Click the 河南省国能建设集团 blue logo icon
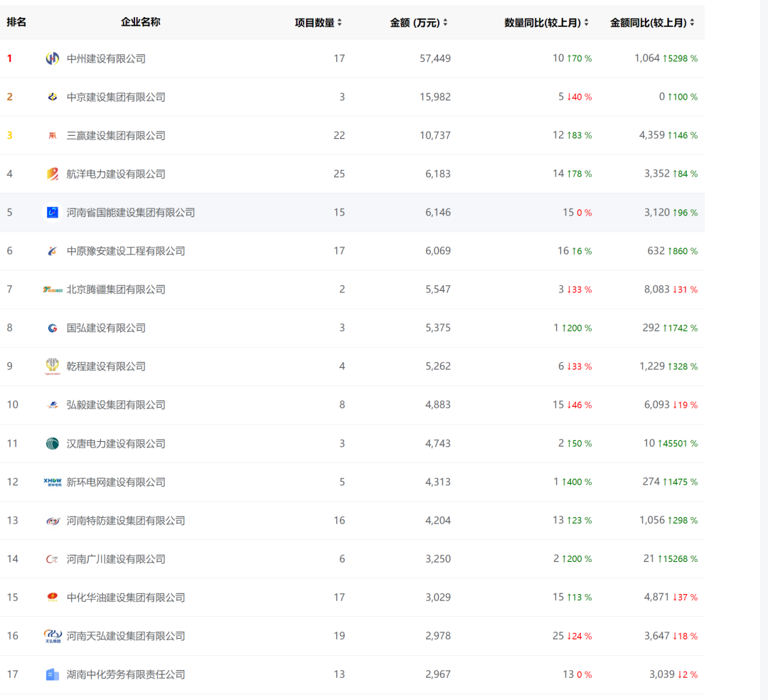The width and height of the screenshot is (768, 700). pos(52,212)
